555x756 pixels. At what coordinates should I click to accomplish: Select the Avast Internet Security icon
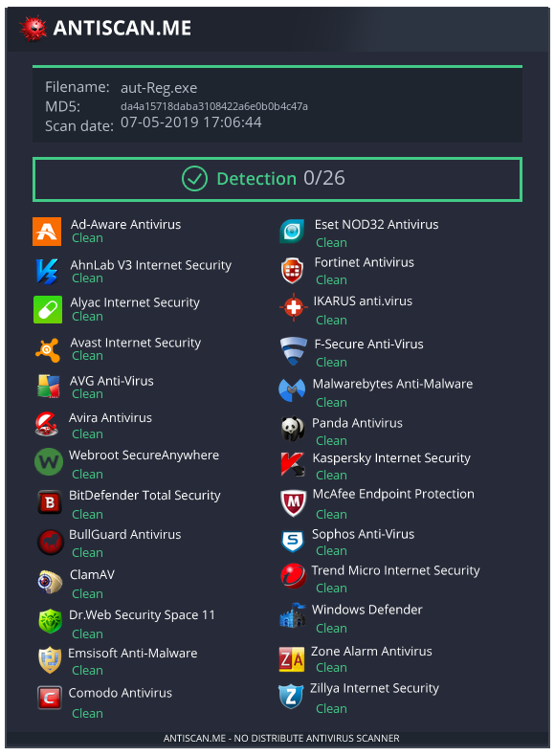pyautogui.click(x=48, y=349)
